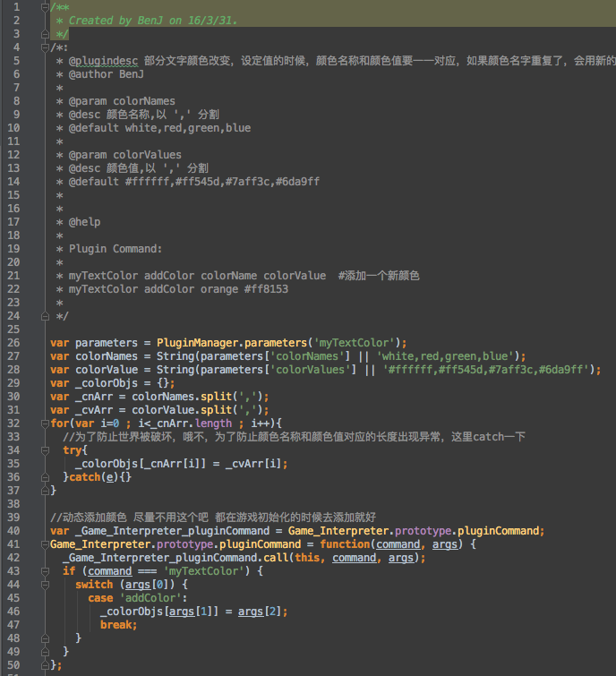Click '_cnArr.length' in the for loop
This screenshot has height=676, width=616.
[191, 424]
